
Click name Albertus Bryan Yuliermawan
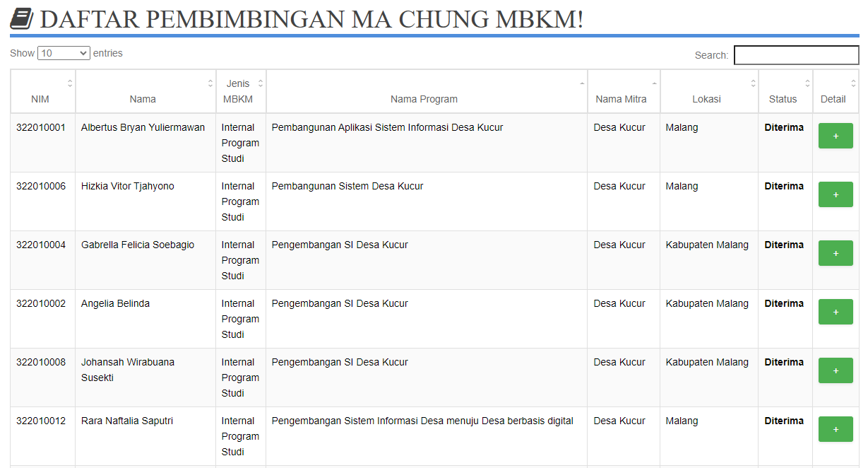[143, 128]
